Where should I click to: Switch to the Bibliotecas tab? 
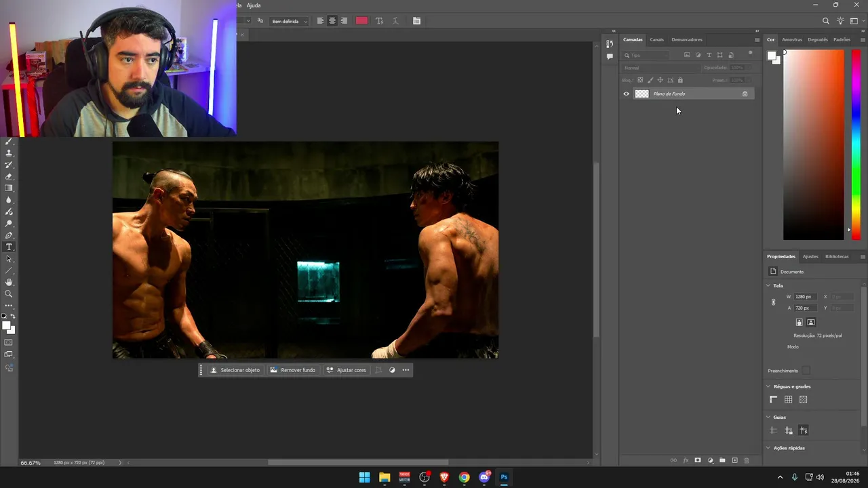(837, 256)
